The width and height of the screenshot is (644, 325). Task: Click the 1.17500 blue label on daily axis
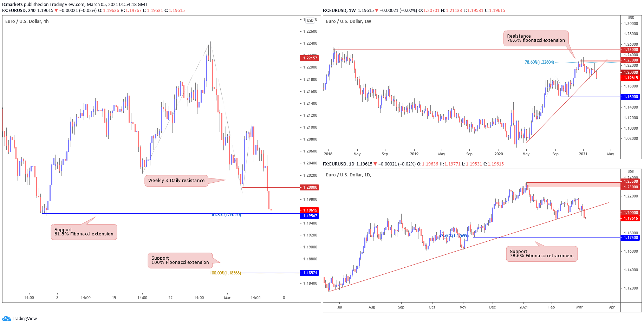click(630, 238)
